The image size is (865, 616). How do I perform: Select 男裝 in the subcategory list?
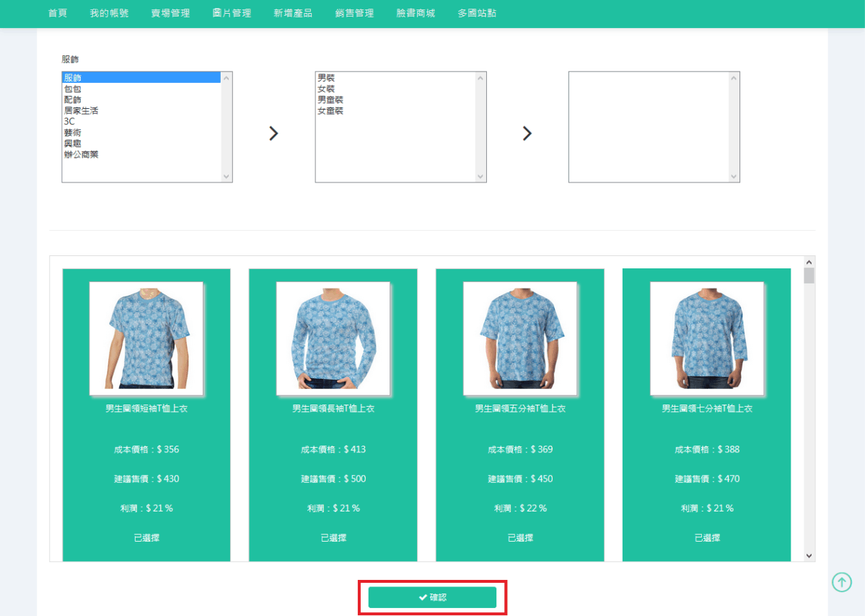(326, 78)
